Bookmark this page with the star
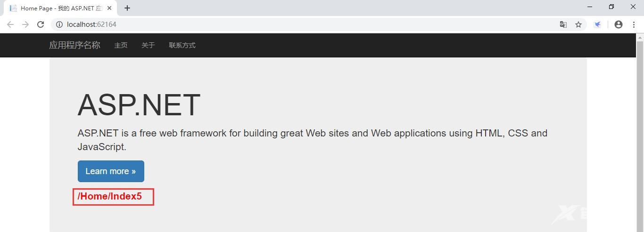The height and width of the screenshot is (232, 644). tap(578, 24)
